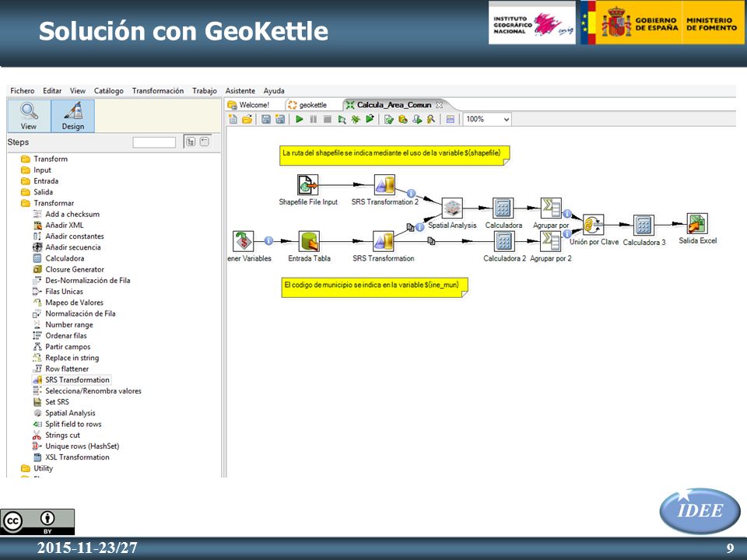The image size is (747, 560).
Task: Close the Calcula_Area_Comun tab
Action: 439,105
